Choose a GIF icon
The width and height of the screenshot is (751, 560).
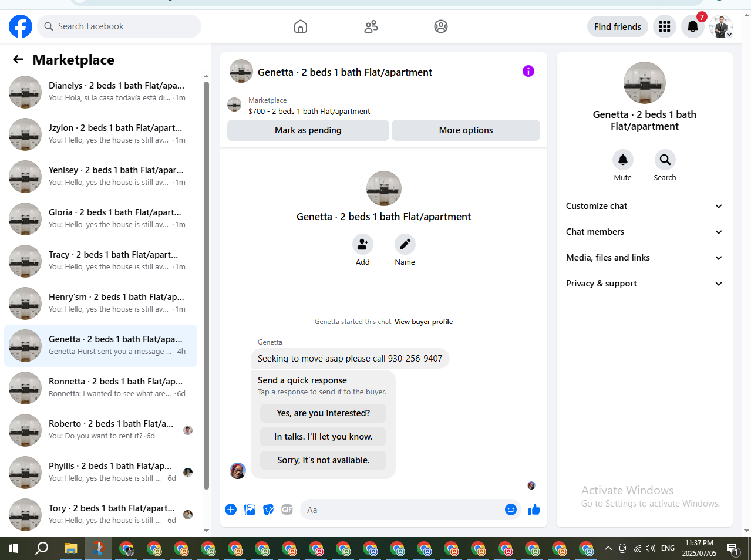tap(287, 510)
